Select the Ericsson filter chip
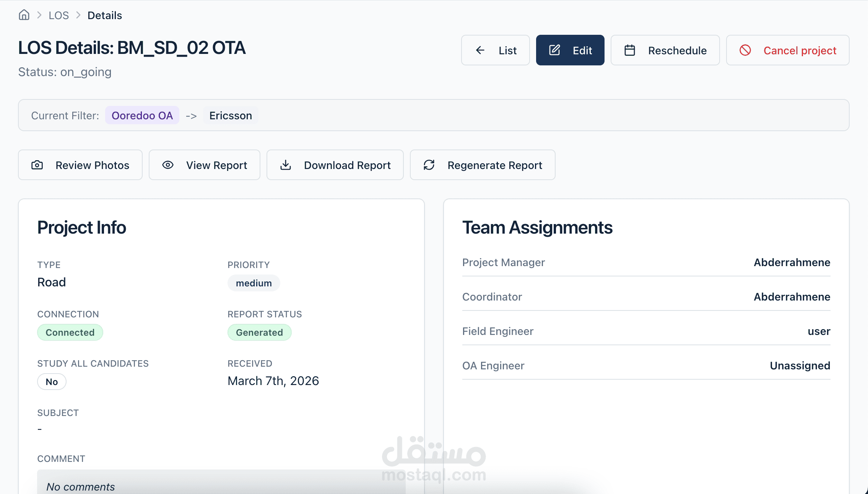 pos(231,115)
